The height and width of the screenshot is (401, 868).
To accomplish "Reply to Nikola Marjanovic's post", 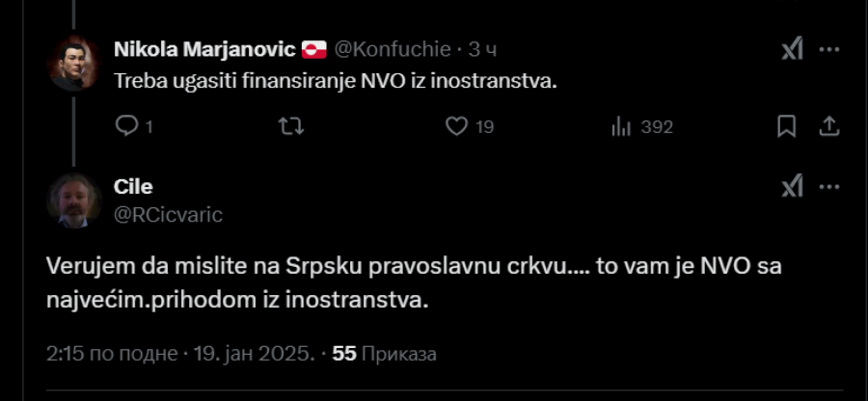I will point(127,126).
